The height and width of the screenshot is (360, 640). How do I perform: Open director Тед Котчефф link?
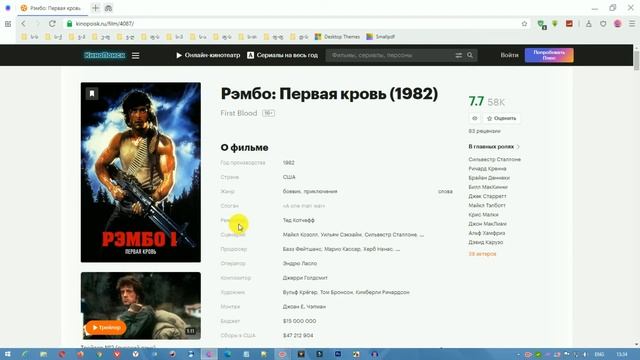(299, 220)
